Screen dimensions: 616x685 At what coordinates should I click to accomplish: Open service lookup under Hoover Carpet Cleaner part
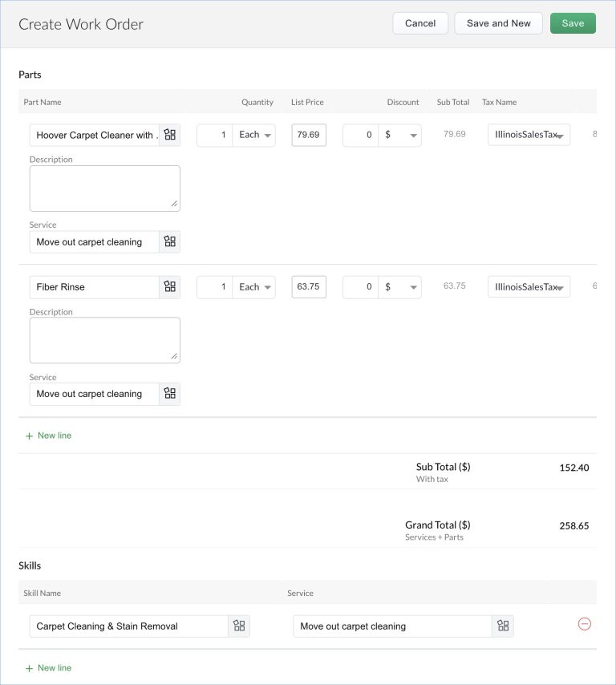(x=169, y=241)
